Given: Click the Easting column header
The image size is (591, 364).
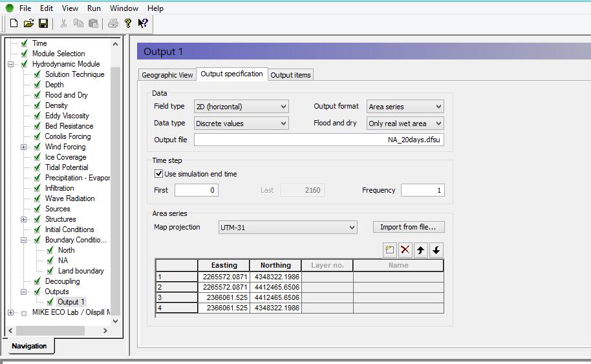Looking at the screenshot, I should coord(224,265).
